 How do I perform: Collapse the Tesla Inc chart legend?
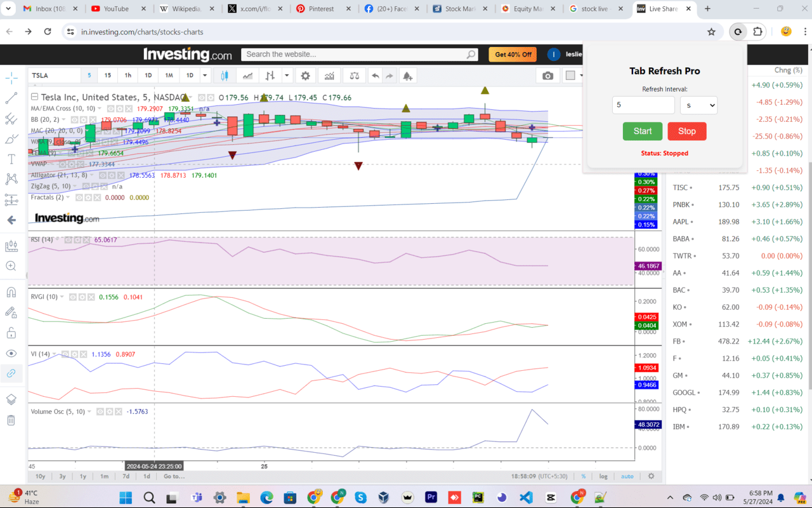[35, 97]
